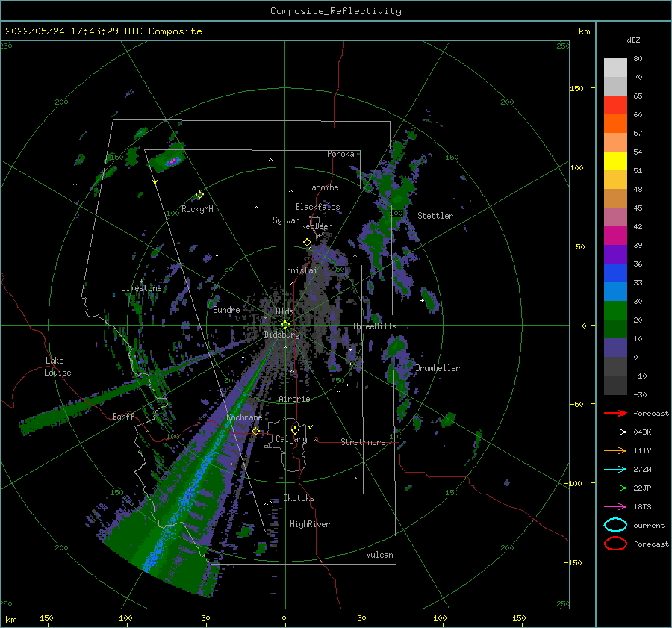
Task: Click the green 22JP arrow icon
Action: [x=615, y=488]
